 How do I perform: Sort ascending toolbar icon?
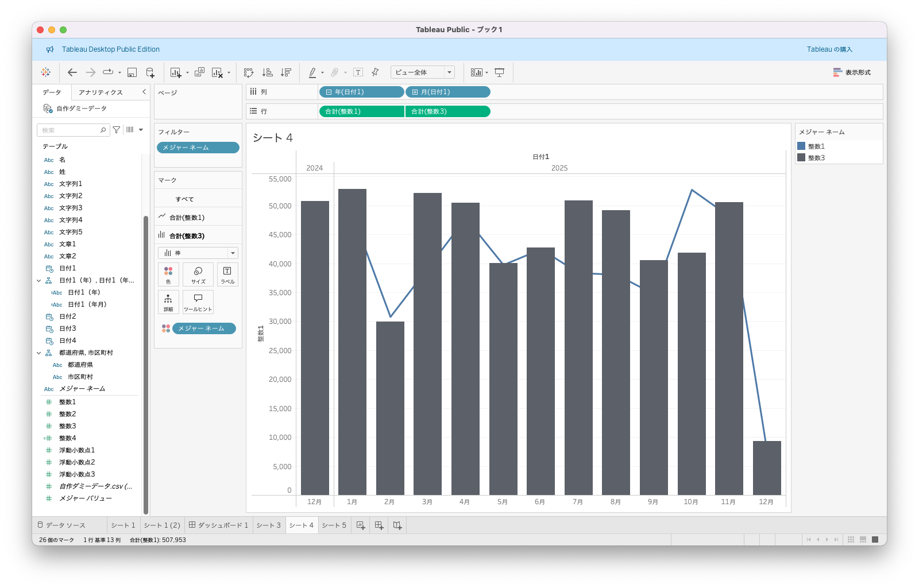point(267,72)
